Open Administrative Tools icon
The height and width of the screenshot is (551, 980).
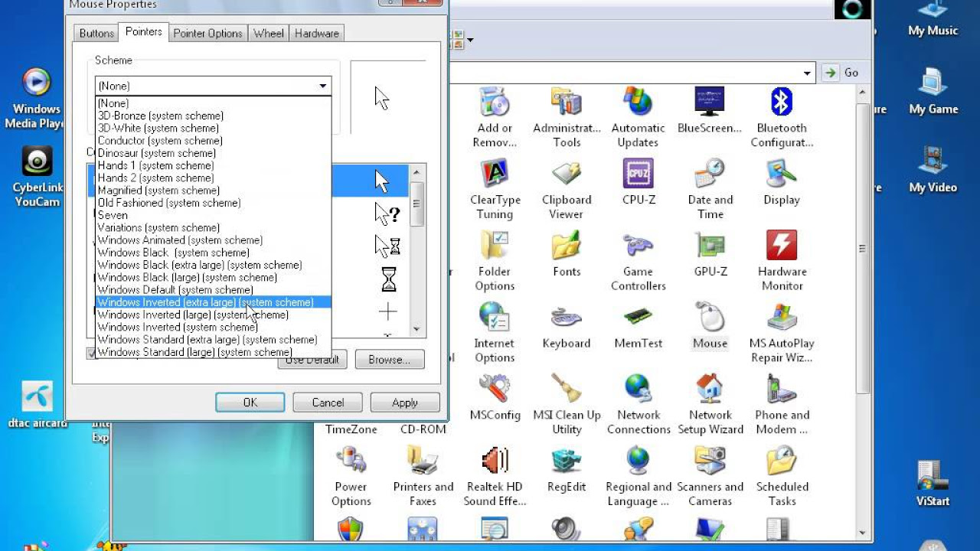point(567,102)
